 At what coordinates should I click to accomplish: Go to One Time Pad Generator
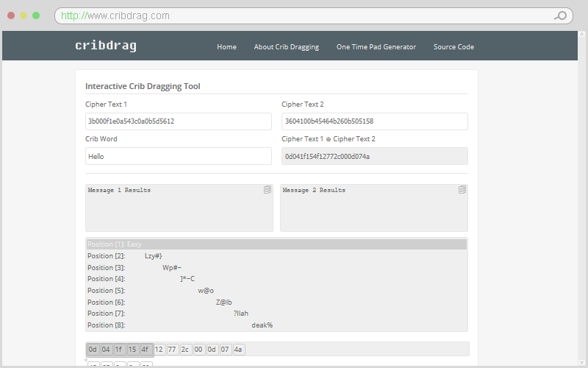(x=376, y=47)
